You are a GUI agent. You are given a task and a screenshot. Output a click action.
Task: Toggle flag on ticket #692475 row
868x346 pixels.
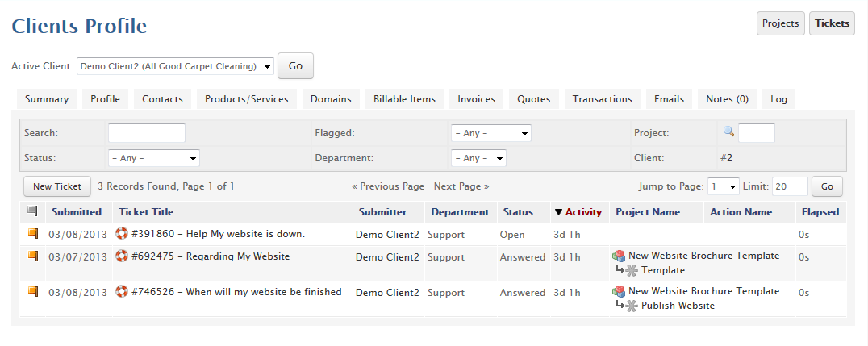pyautogui.click(x=33, y=256)
